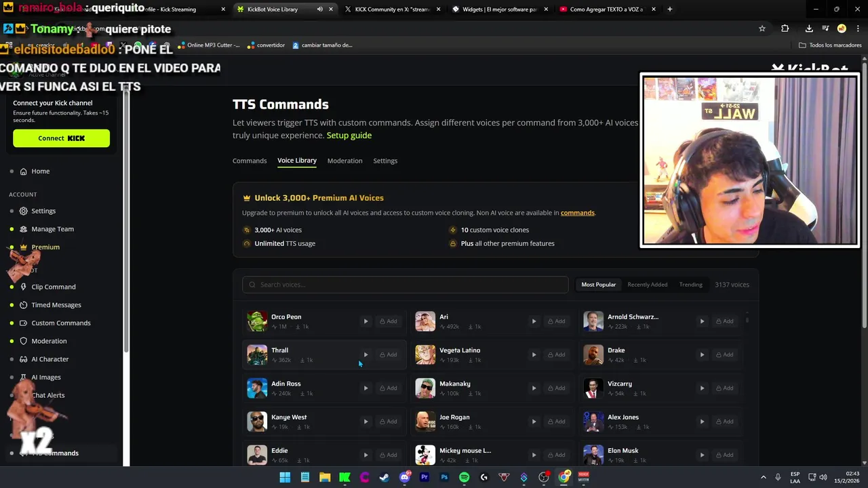Screen dimensions: 868x488
Task: Bookmark this page with the star icon
Action: 762,28
